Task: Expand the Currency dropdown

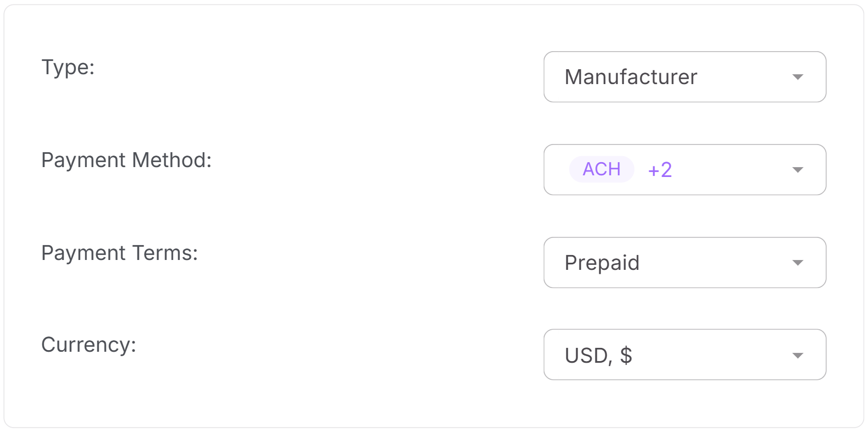Action: click(684, 355)
